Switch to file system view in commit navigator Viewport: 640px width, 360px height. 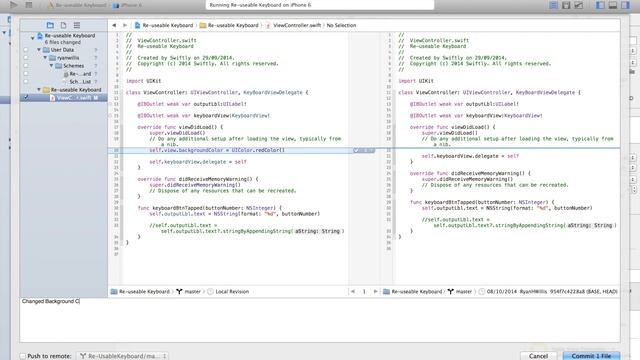coord(63,25)
